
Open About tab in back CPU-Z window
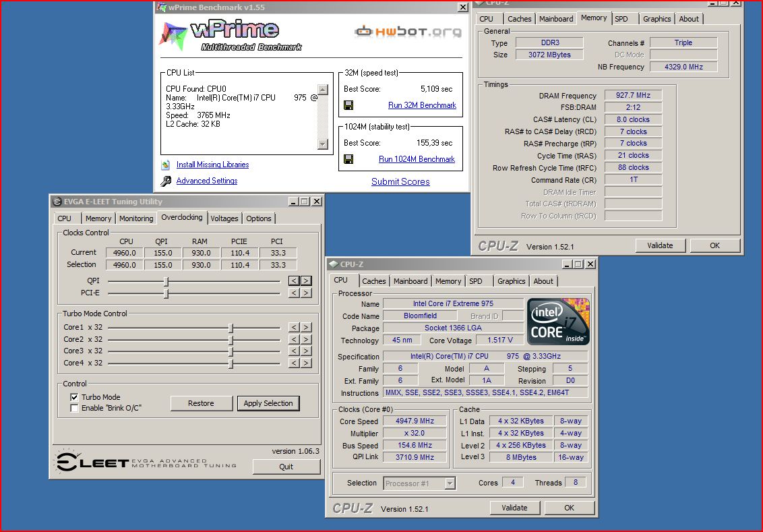[689, 19]
